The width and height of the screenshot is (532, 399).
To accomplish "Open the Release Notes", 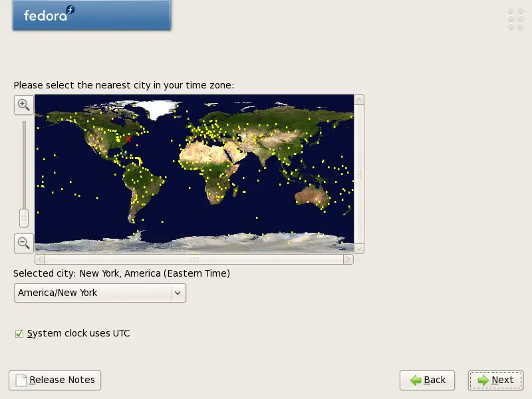I will coord(55,380).
